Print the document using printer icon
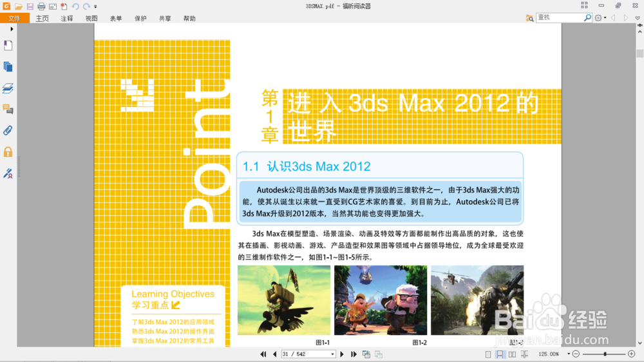 click(41, 6)
